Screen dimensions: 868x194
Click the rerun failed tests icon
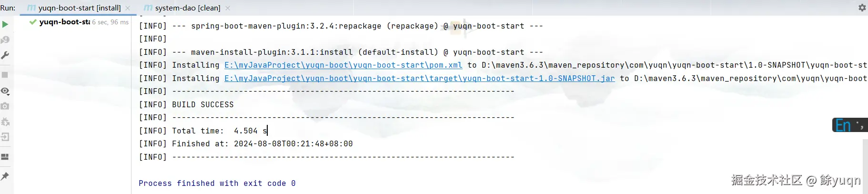[x=5, y=40]
